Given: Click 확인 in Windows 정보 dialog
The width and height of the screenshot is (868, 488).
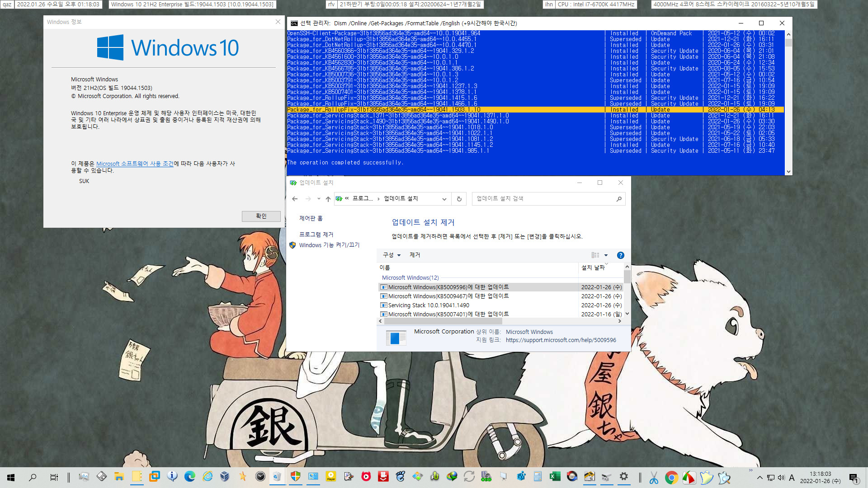Looking at the screenshot, I should [x=261, y=216].
